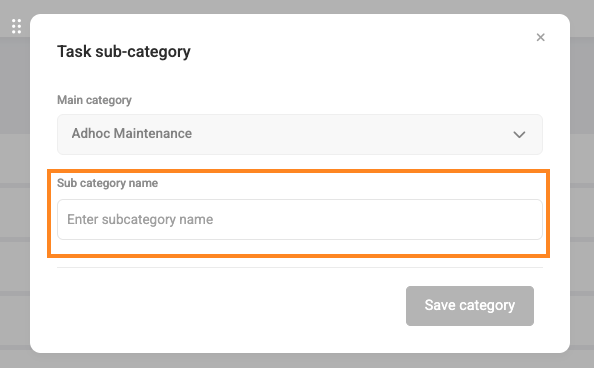
Task: Click the six-dot grid icon
Action: pyautogui.click(x=16, y=26)
